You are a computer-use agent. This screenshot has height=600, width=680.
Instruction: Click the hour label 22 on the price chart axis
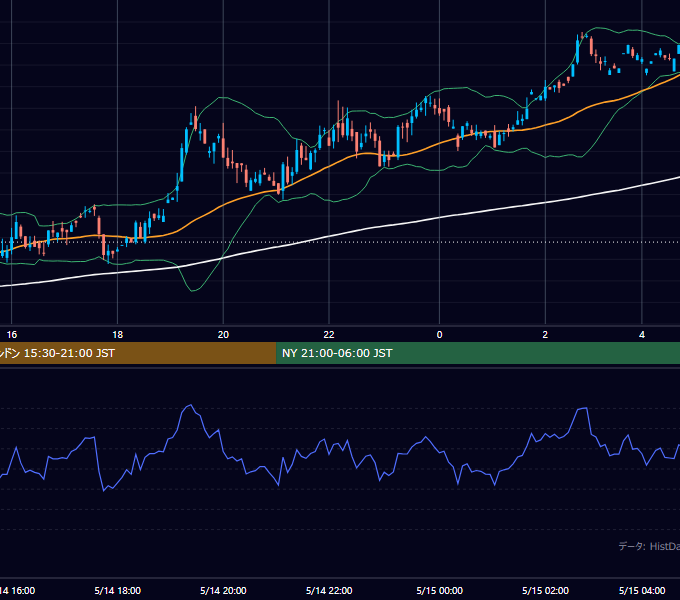329,334
